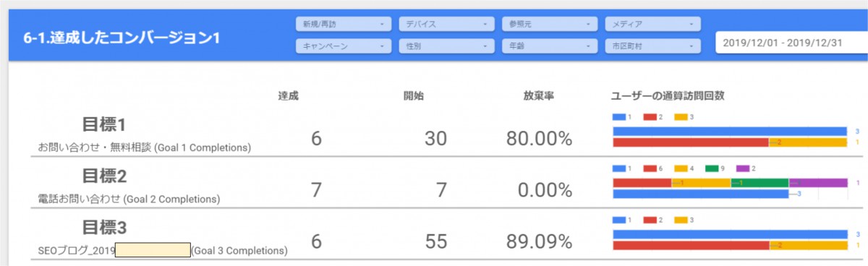Open the 性別 filter dropdown

[x=446, y=46]
